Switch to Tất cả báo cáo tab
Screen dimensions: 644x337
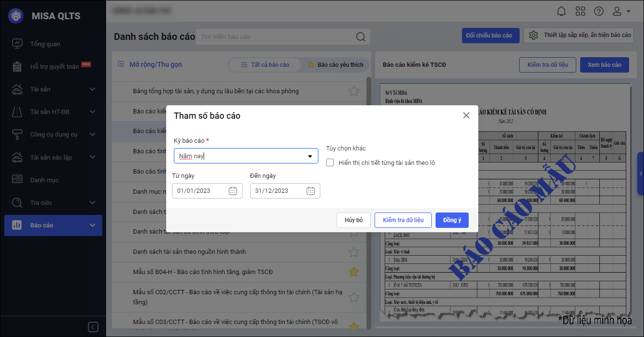point(265,64)
